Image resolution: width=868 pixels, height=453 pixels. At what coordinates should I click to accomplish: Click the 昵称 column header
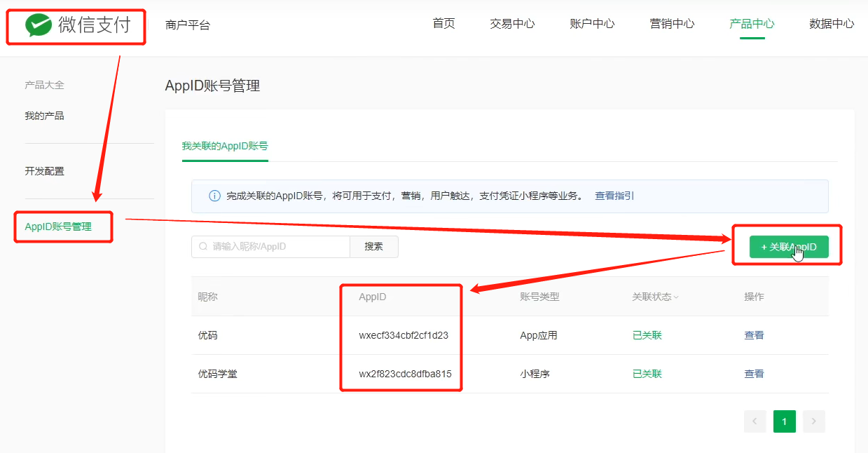[x=208, y=297]
